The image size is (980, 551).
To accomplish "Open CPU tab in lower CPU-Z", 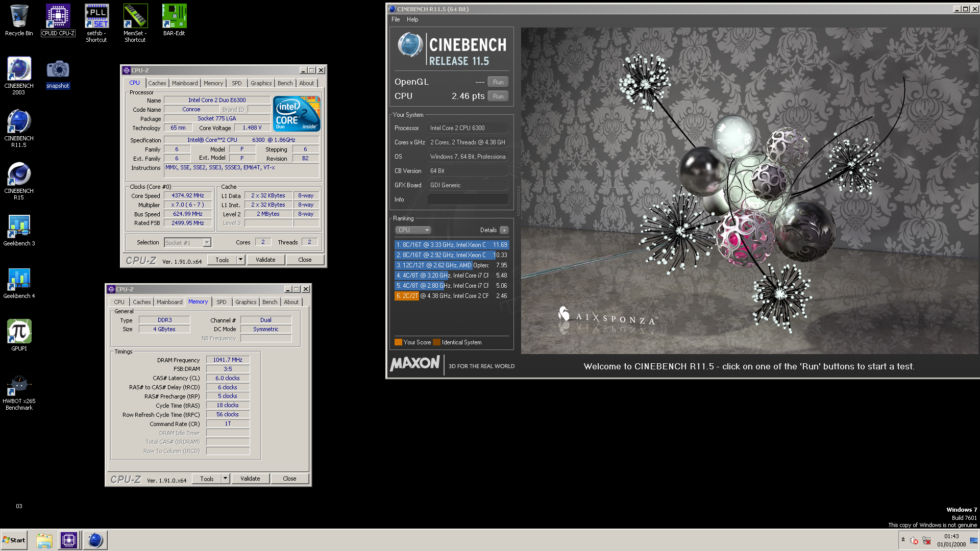I will coord(119,302).
